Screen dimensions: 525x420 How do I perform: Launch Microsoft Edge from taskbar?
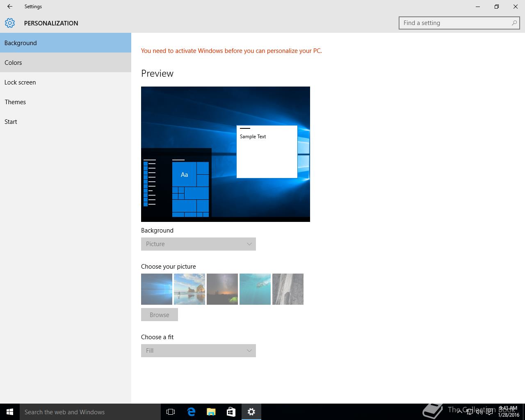191,412
